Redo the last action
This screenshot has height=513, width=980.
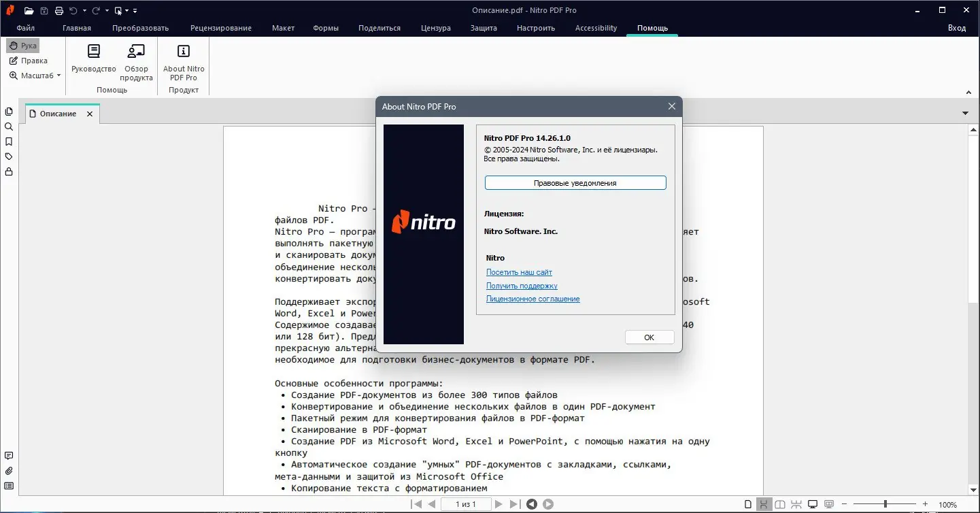(96, 10)
